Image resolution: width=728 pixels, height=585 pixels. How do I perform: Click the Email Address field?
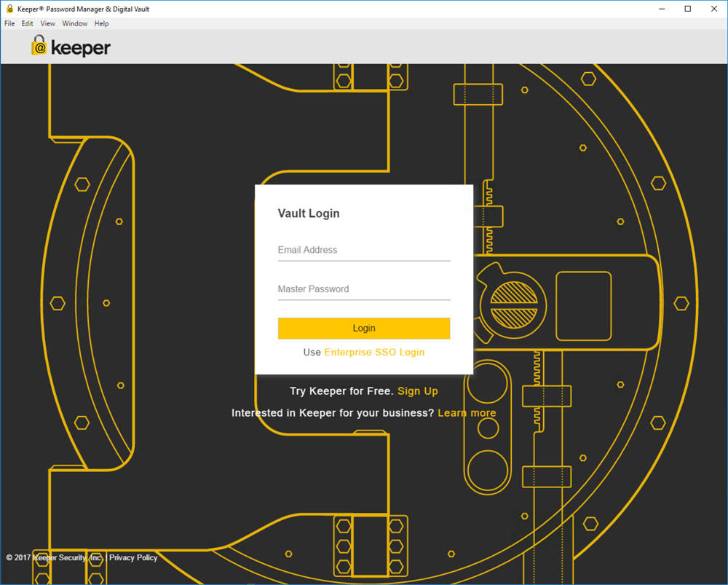(363, 250)
